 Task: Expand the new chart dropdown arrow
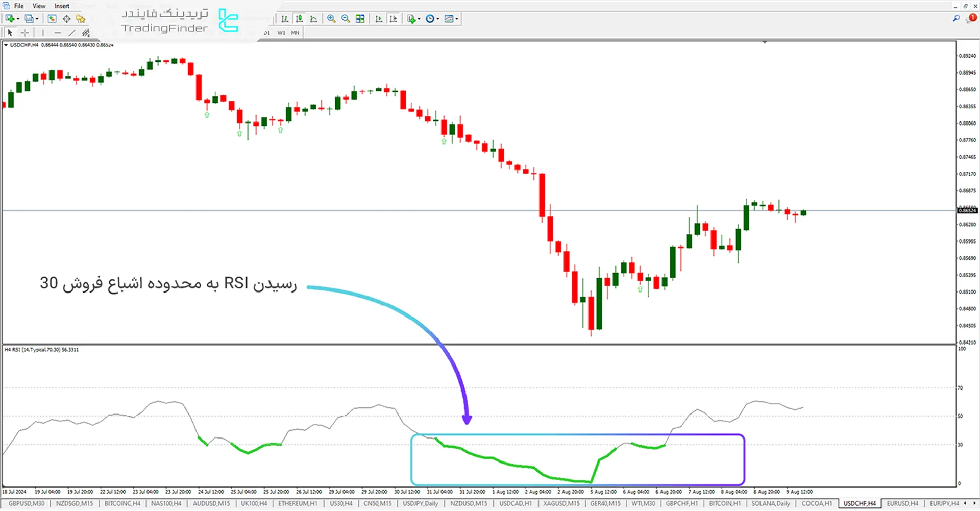(x=18, y=19)
